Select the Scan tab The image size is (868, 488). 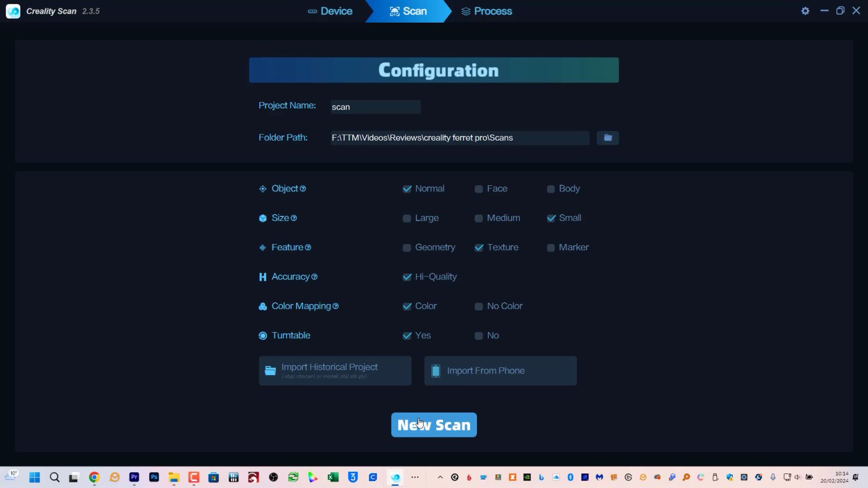[x=408, y=11]
